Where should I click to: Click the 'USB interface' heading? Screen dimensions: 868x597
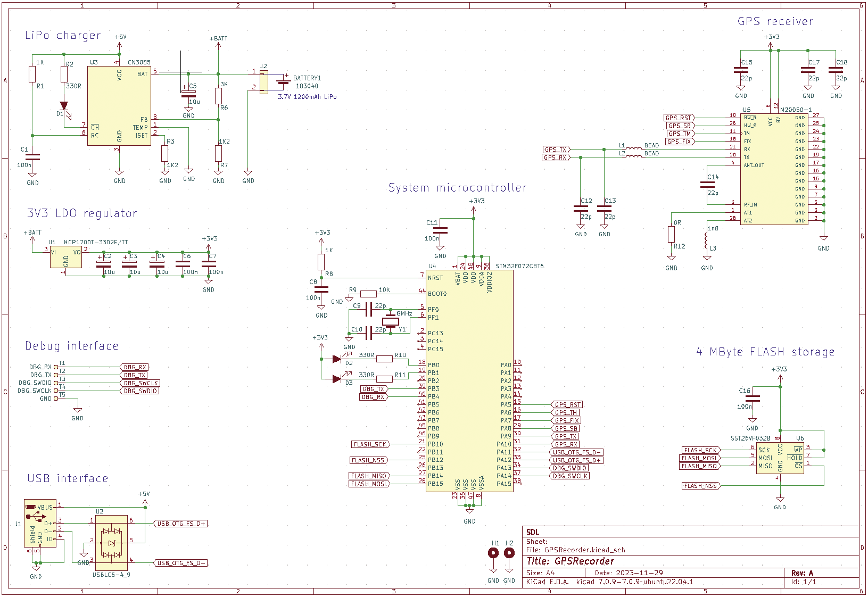click(68, 478)
